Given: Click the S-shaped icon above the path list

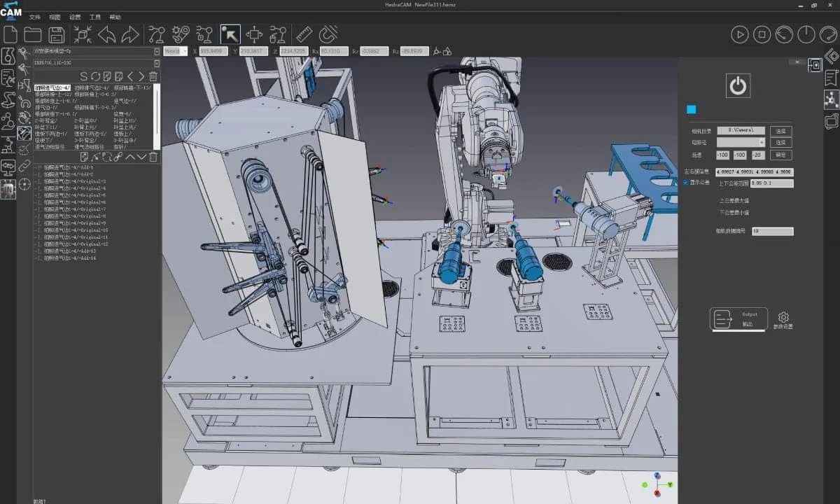Looking at the screenshot, I should (x=84, y=76).
